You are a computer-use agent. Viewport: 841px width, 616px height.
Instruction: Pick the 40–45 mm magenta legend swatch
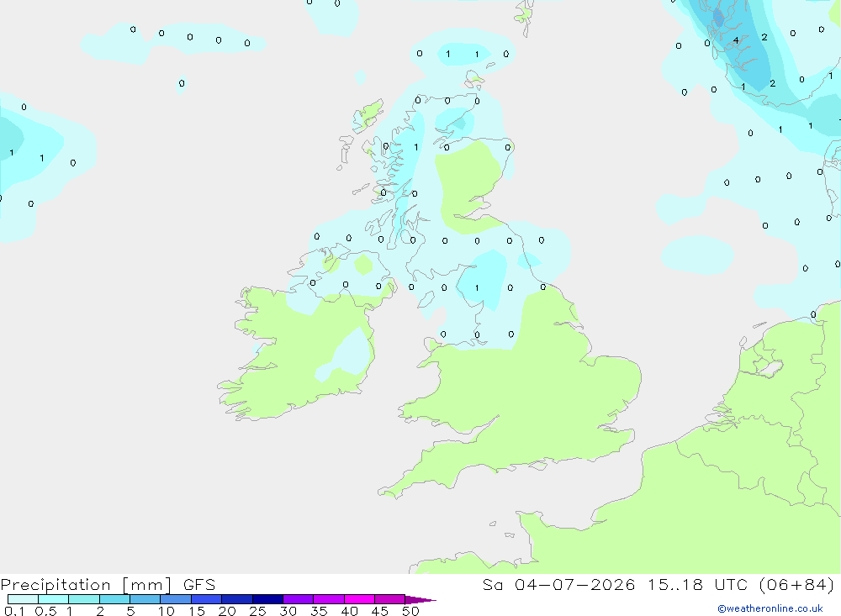pos(359,599)
